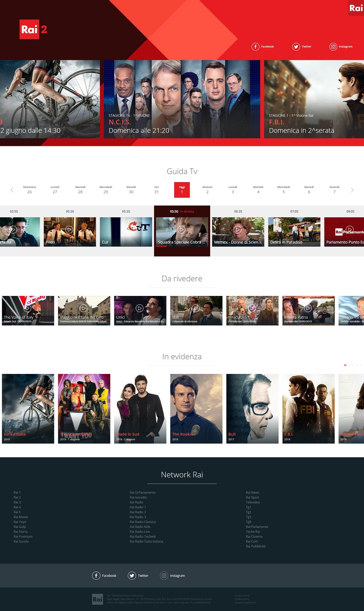Open Instagram icon in red header
This screenshot has width=364, height=611.
[333, 46]
